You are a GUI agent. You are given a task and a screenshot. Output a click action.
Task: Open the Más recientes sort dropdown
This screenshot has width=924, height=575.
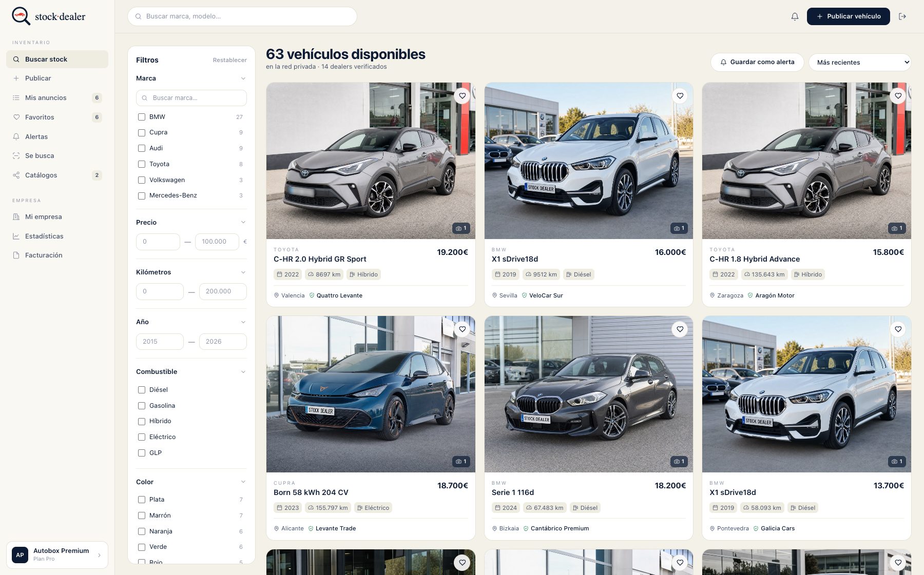pos(860,62)
